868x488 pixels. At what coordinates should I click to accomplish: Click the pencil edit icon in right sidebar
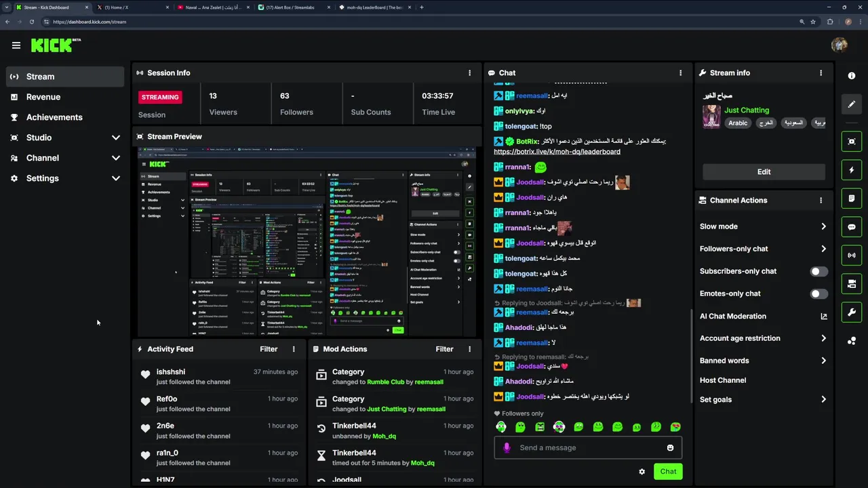pos(852,104)
